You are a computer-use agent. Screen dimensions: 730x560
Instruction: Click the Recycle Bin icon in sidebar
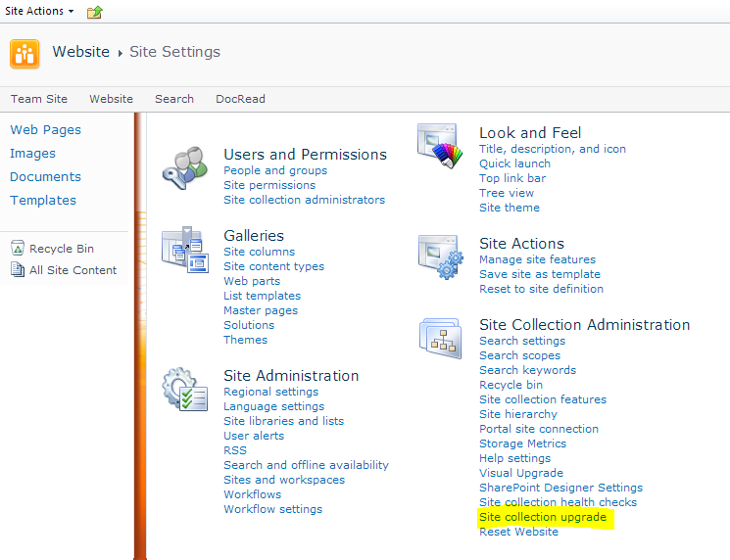click(x=18, y=248)
